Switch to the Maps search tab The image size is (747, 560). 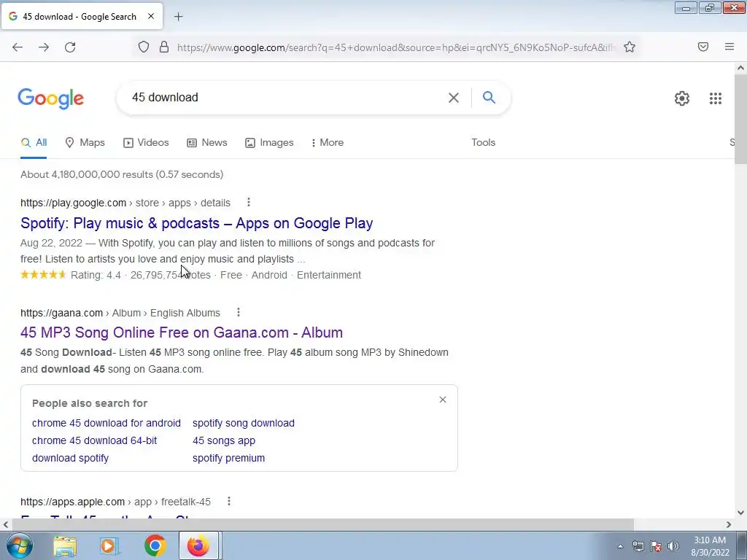(85, 142)
